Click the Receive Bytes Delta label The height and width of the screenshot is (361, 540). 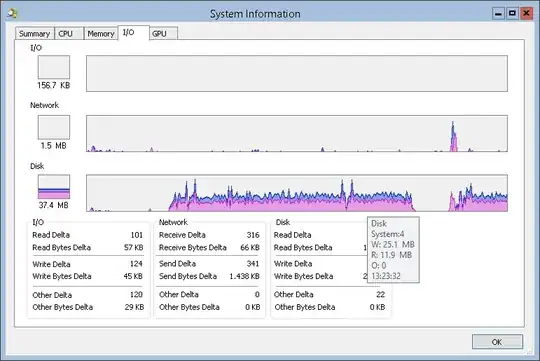pyautogui.click(x=193, y=247)
